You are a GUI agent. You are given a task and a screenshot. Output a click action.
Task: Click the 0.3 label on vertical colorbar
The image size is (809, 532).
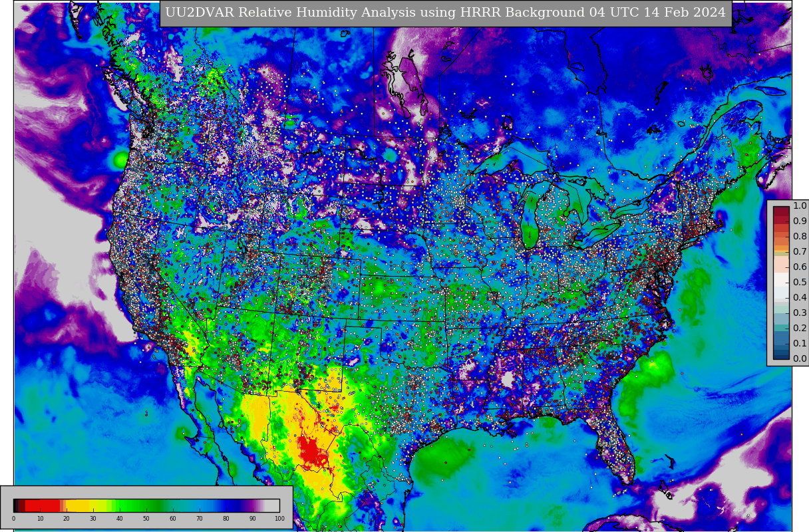800,313
